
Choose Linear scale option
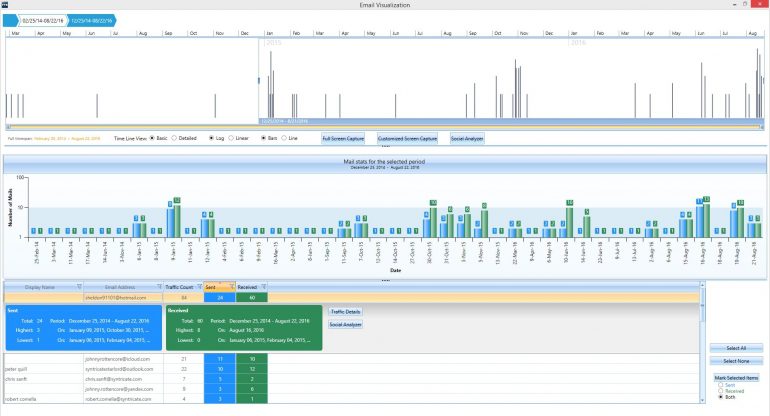click(232, 138)
